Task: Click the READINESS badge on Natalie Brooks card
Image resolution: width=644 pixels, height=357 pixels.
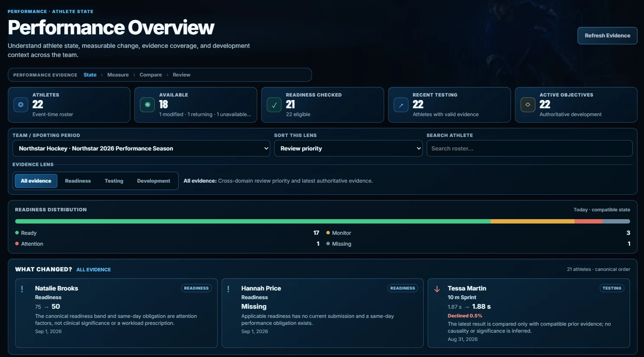Action: click(x=196, y=288)
